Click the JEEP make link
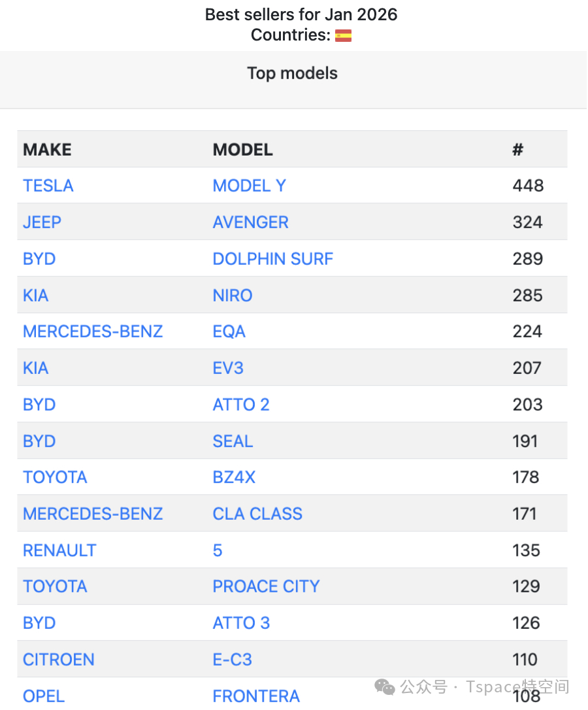 (42, 222)
